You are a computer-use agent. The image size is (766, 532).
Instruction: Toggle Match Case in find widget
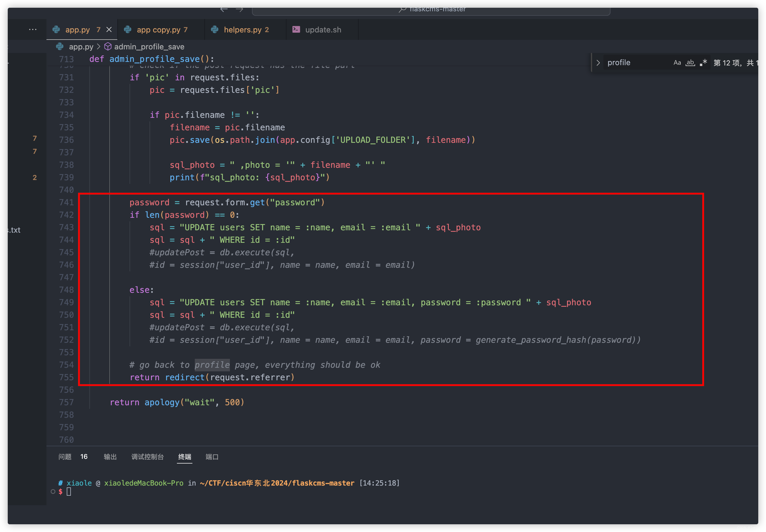(x=677, y=63)
